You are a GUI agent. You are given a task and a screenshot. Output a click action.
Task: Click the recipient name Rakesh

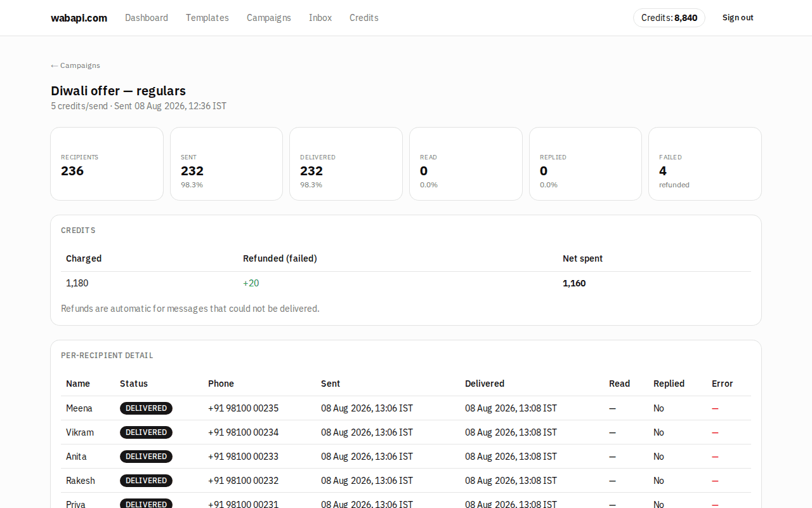tap(81, 481)
